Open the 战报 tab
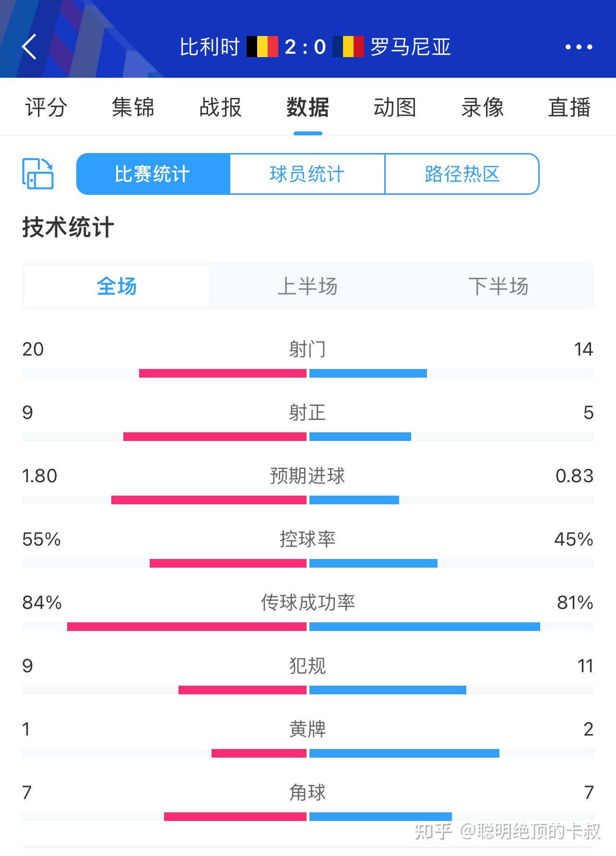Viewport: 616px width, 856px height. pos(220,107)
